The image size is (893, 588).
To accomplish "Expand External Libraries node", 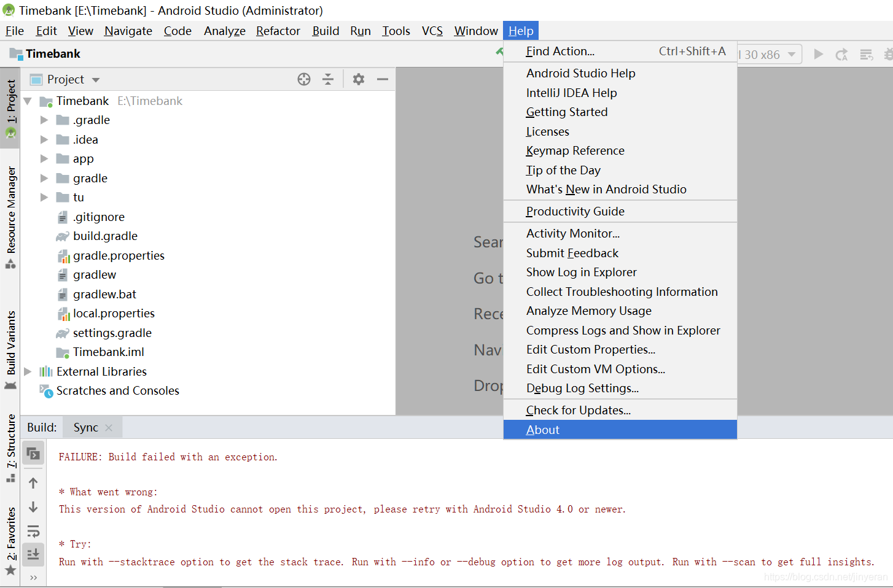I will point(28,371).
